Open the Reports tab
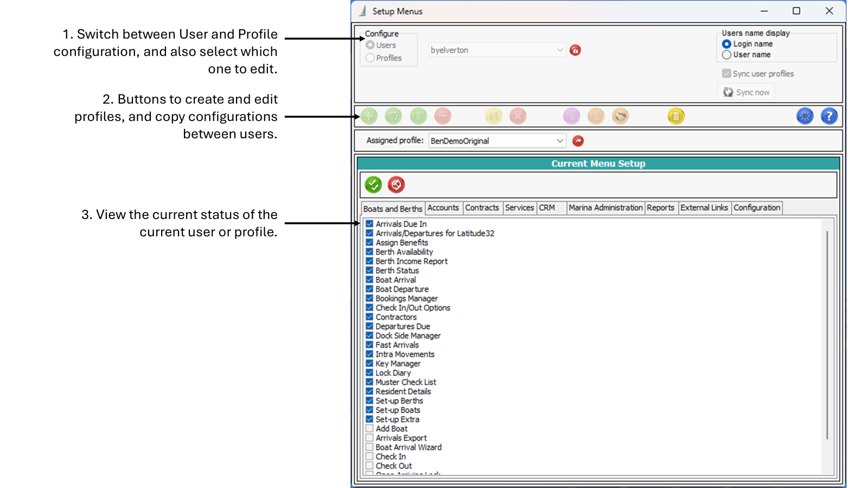The image size is (868, 488). pyautogui.click(x=660, y=208)
